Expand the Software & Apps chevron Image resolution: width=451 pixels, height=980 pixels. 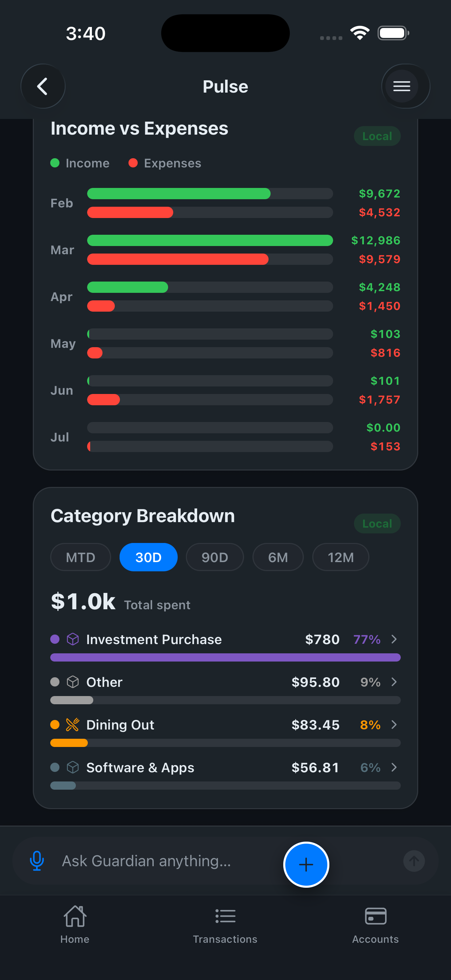394,767
